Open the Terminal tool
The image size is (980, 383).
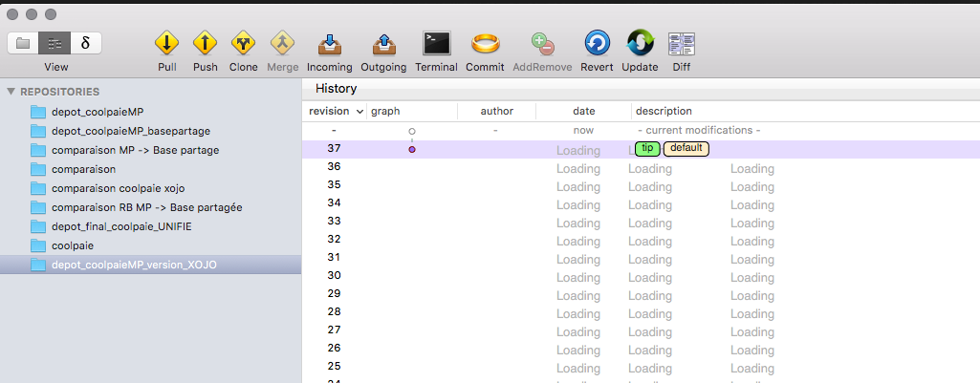[x=436, y=43]
